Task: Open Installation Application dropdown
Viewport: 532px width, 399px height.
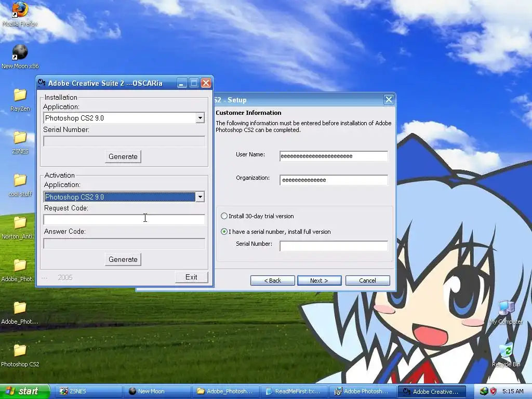Action: (200, 118)
